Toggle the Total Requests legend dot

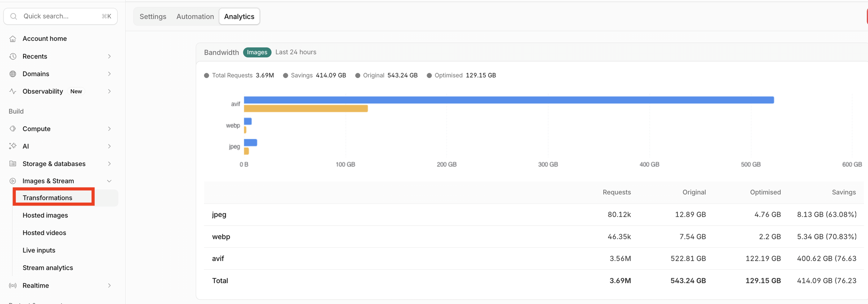(207, 75)
